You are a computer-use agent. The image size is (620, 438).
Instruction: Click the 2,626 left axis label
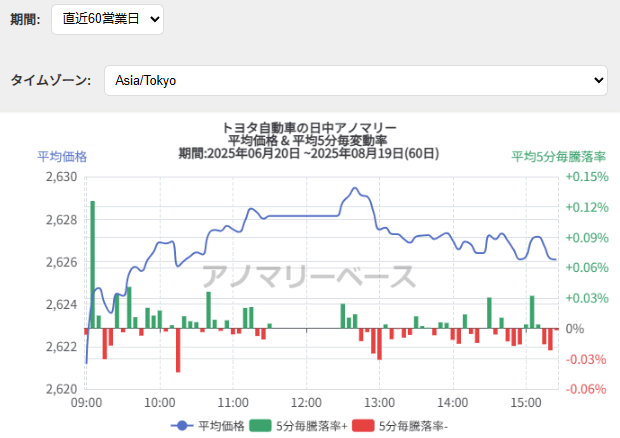(x=62, y=262)
